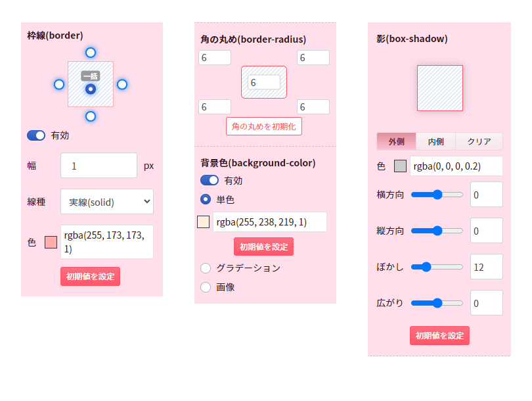The width and height of the screenshot is (532, 401).
Task: Click border section 初期値を設定 button
Action: tap(90, 276)
